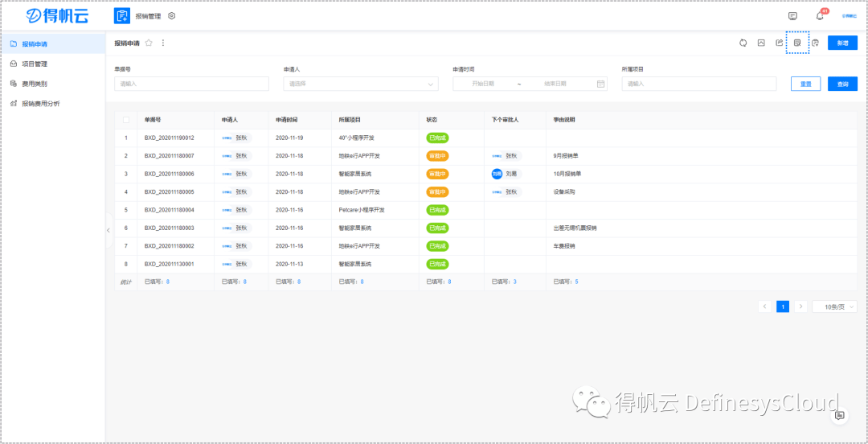
Task: Go to 报销费用分析 in the sidebar
Action: [x=40, y=104]
